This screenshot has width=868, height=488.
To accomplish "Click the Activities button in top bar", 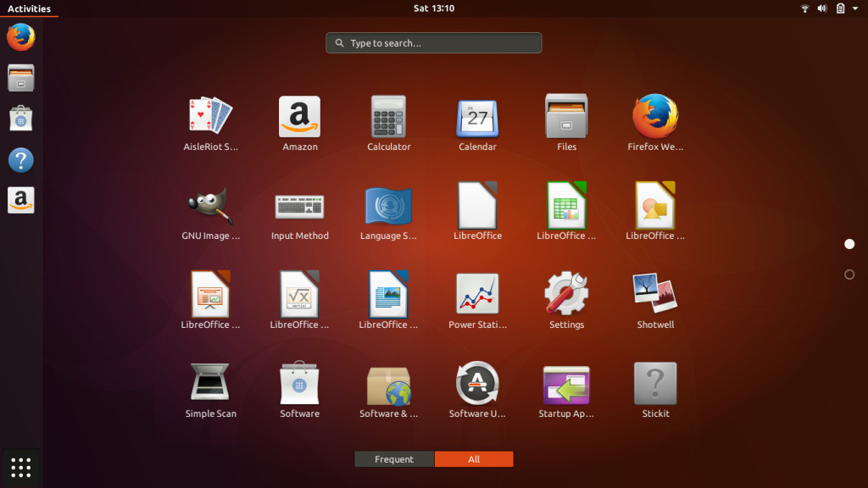I will click(29, 8).
